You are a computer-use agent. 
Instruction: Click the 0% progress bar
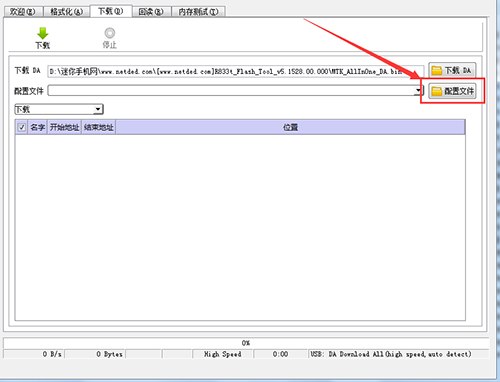coord(246,343)
